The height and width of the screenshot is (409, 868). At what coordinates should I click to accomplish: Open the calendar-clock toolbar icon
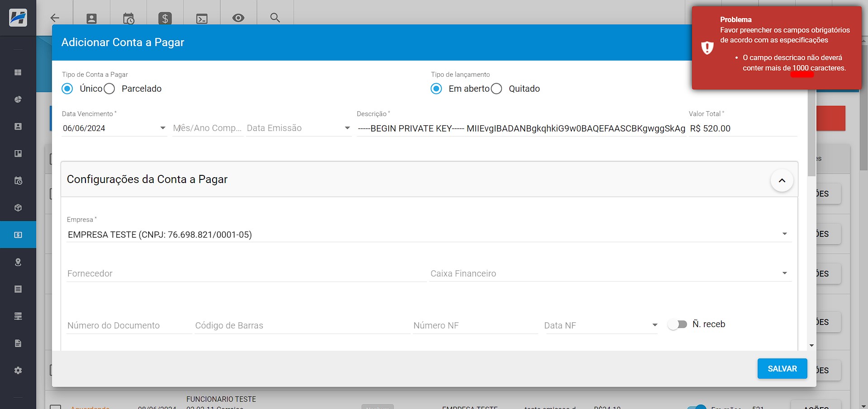(x=128, y=19)
